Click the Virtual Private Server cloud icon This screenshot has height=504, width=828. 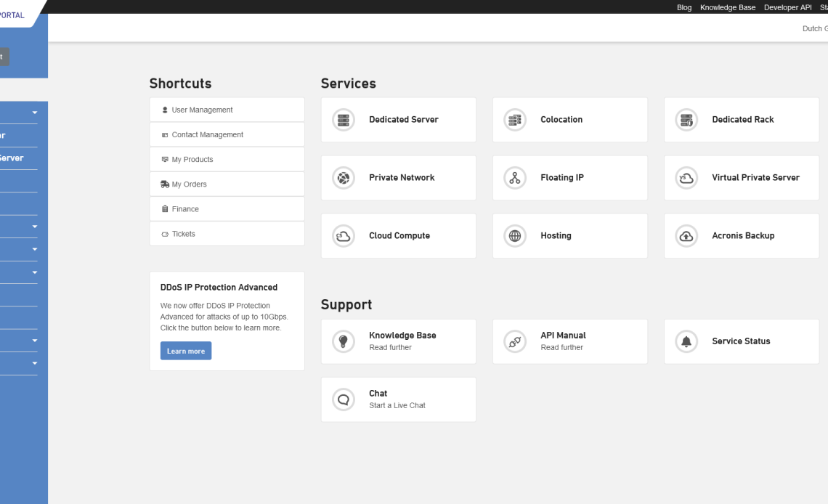686,177
